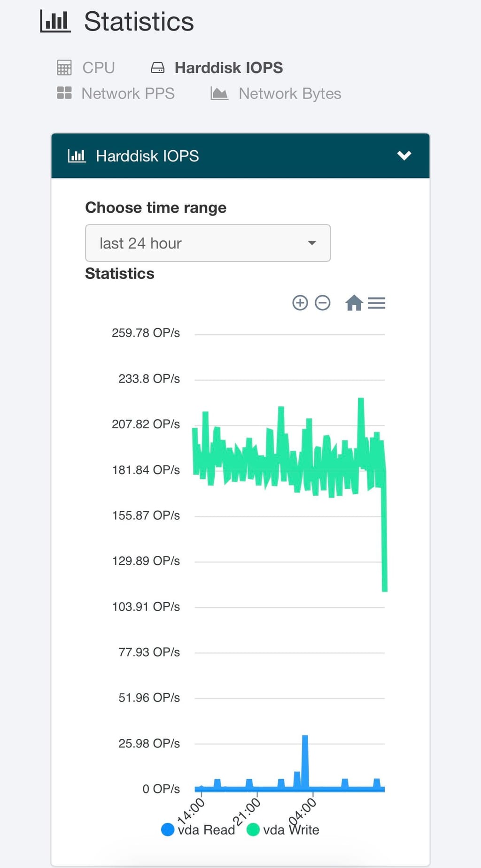Screen dimensions: 481x868
Task: Click the Network PPS grid icon
Action: [x=64, y=93]
